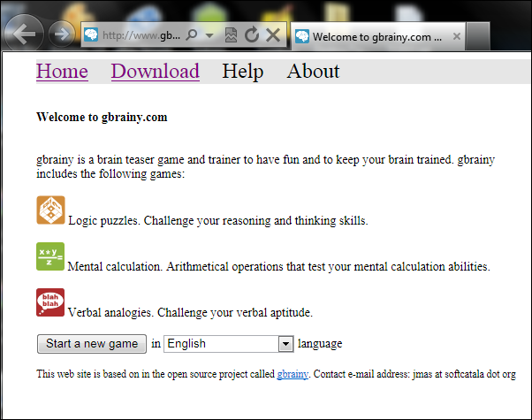Click the address bar search magnifier icon

192,34
